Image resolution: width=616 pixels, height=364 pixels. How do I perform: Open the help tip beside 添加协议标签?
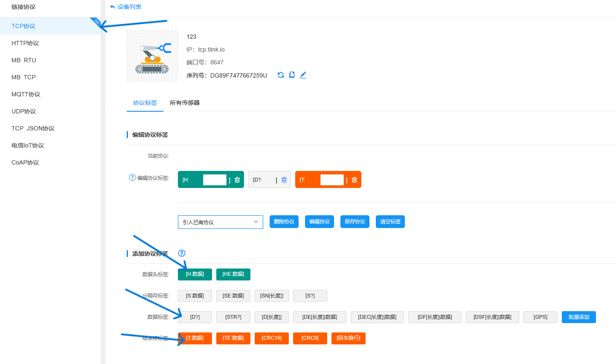[182, 253]
